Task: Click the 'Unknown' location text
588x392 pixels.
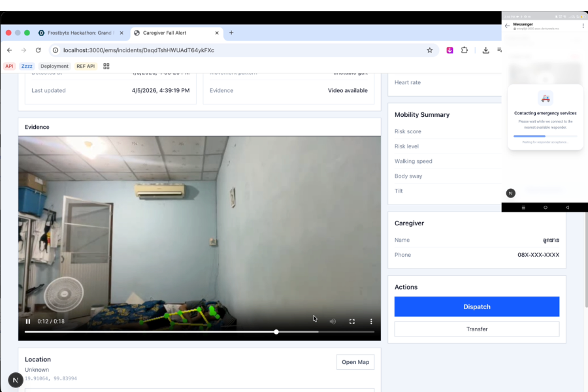Action: click(37, 370)
